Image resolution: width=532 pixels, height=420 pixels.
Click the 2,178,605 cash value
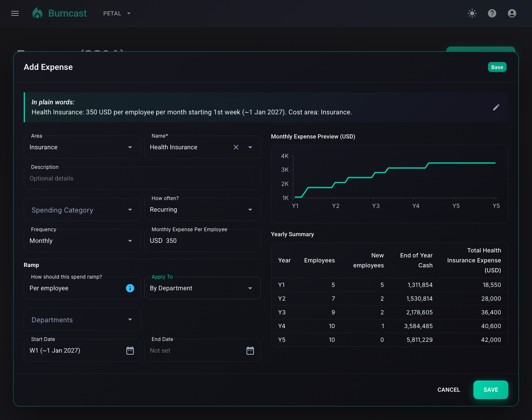coord(420,312)
